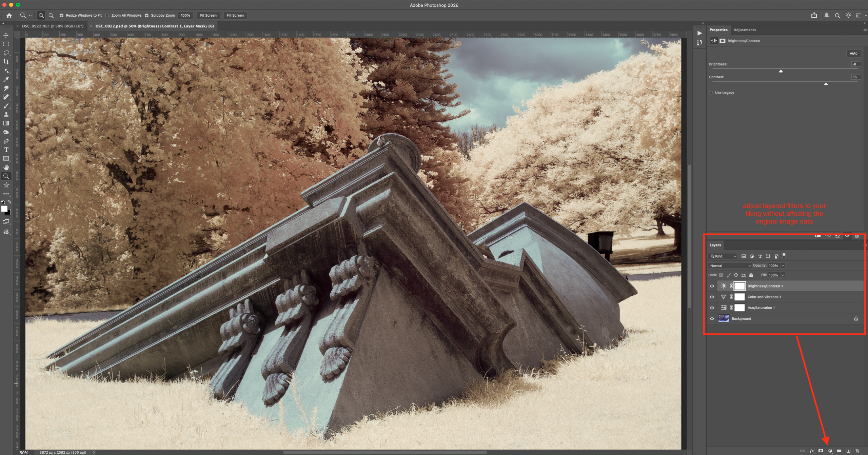The width and height of the screenshot is (868, 455).
Task: Select the Horizontal Type tool
Action: [x=6, y=150]
